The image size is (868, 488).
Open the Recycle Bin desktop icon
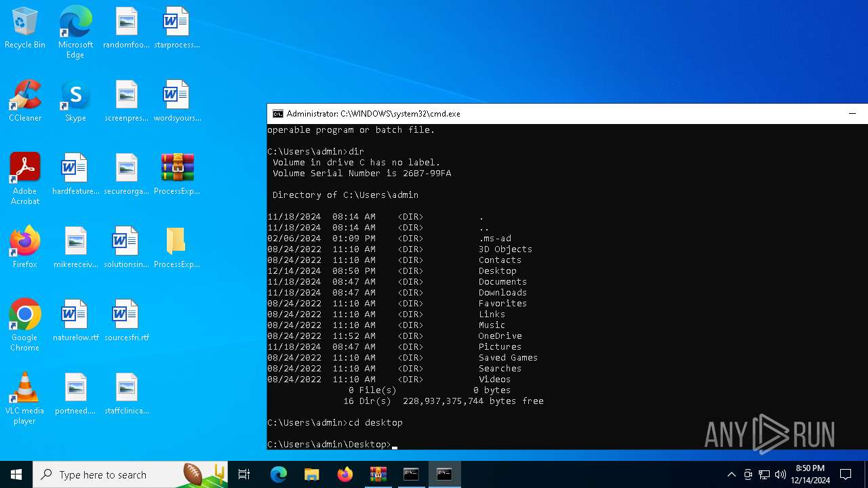[x=25, y=28]
